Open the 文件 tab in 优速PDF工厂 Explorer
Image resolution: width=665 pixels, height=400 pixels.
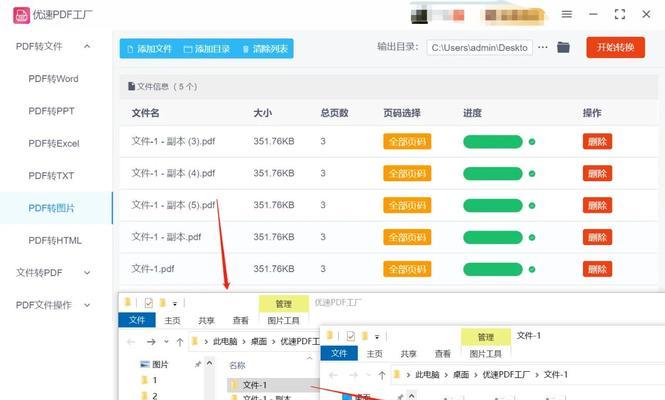tap(137, 320)
